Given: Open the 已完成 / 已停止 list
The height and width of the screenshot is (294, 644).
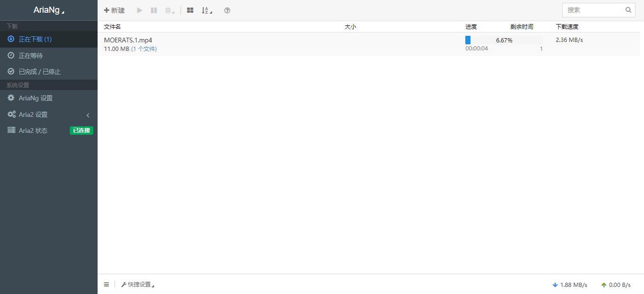Looking at the screenshot, I should coord(40,72).
